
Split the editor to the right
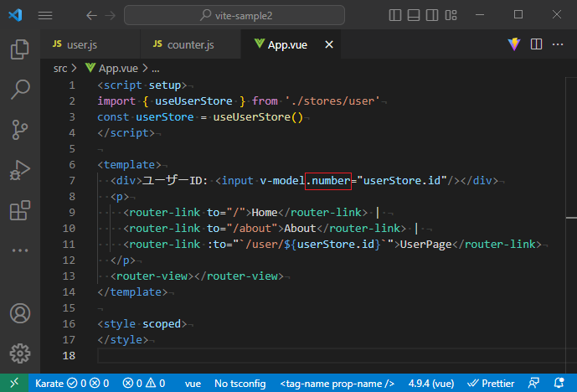click(x=536, y=44)
